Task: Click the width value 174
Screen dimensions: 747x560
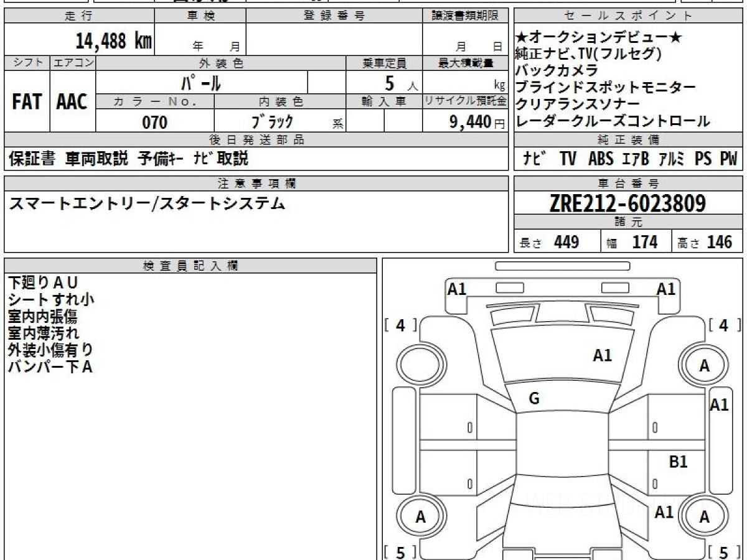Action: tap(645, 242)
